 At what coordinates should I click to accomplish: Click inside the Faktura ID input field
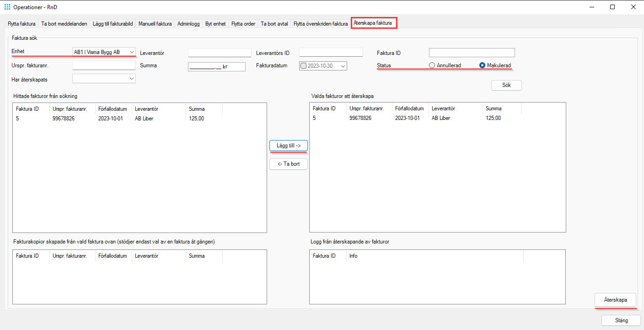tap(472, 52)
